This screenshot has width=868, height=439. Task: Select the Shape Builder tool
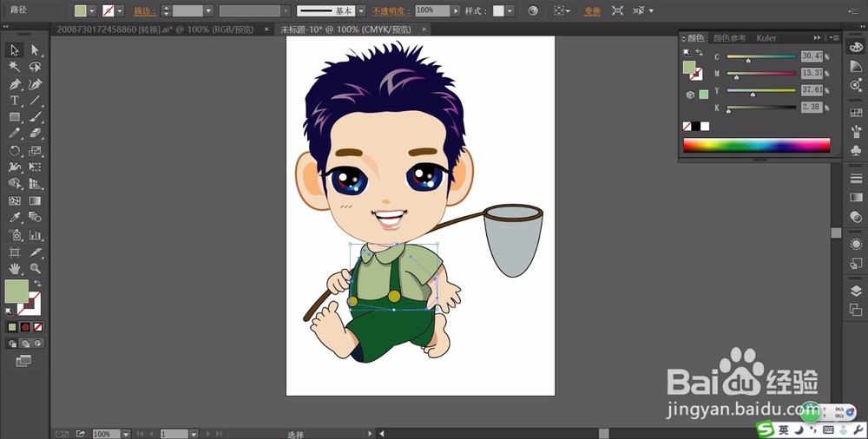click(x=15, y=183)
